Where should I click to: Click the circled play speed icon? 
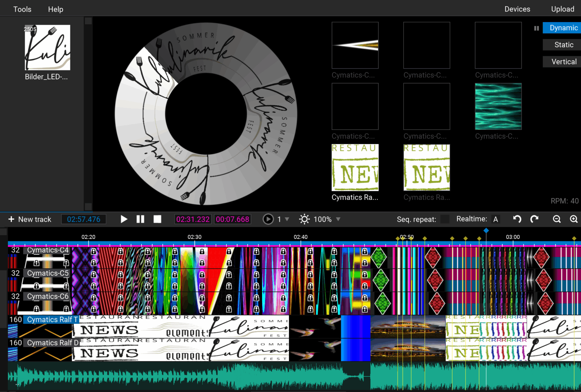pos(268,219)
